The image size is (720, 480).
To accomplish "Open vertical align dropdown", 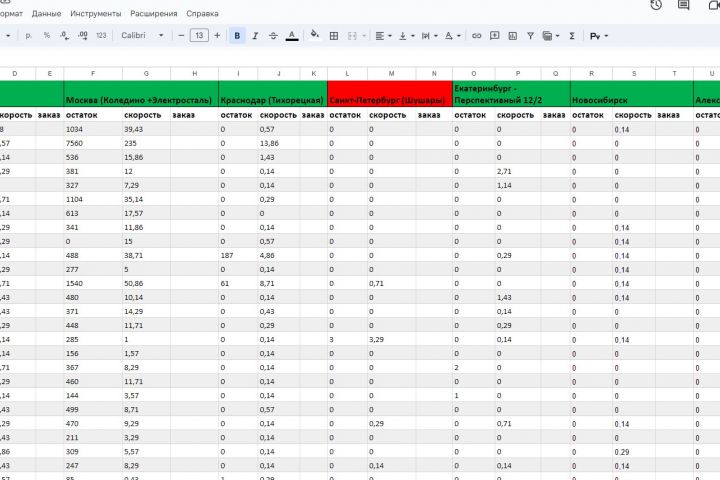I will pyautogui.click(x=406, y=35).
